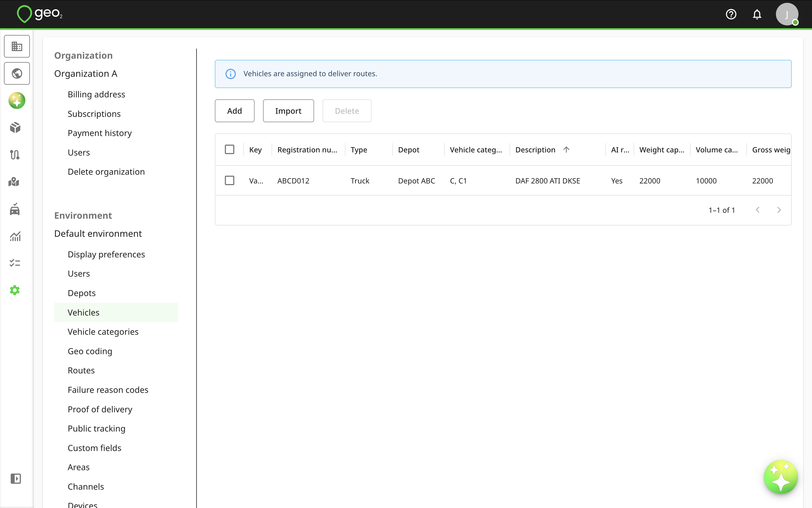Select Default environment heading
The image size is (812, 508).
pos(98,233)
